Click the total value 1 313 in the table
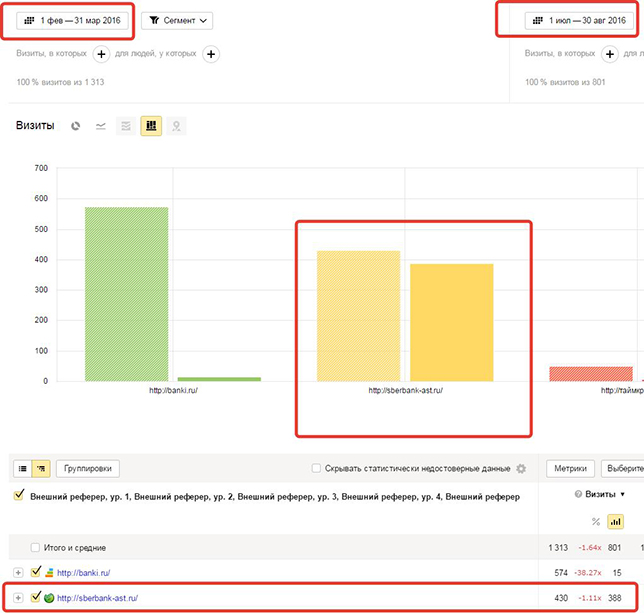 (558, 548)
